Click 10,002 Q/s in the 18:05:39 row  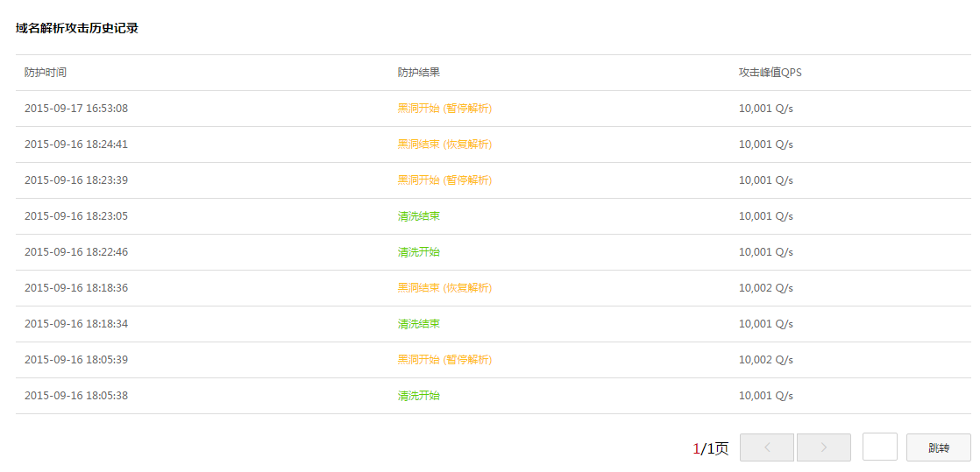[x=765, y=360]
